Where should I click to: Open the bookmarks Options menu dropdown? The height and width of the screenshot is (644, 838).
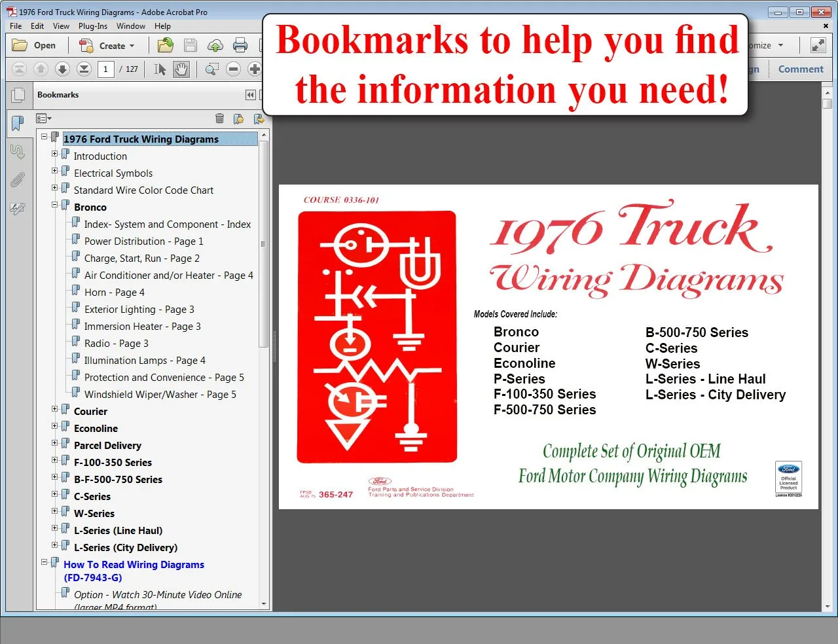[x=44, y=118]
